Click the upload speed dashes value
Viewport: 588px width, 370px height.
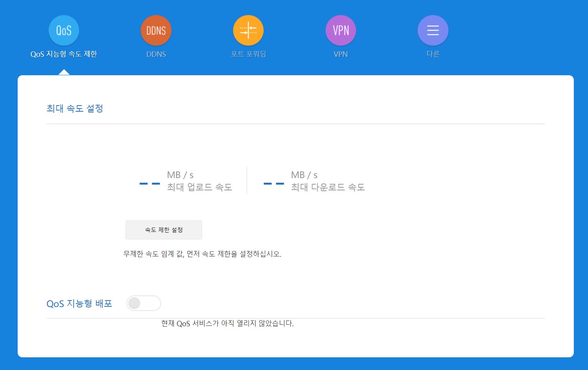click(x=150, y=184)
